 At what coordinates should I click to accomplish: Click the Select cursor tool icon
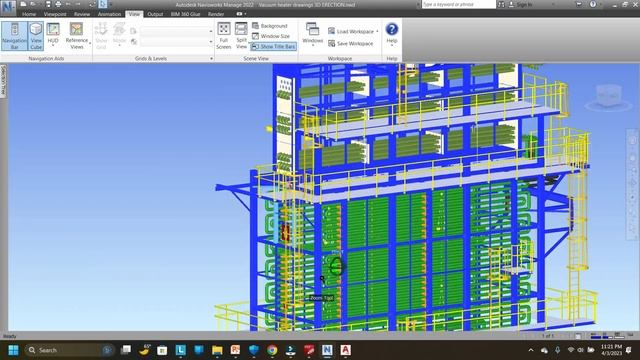click(x=103, y=4)
